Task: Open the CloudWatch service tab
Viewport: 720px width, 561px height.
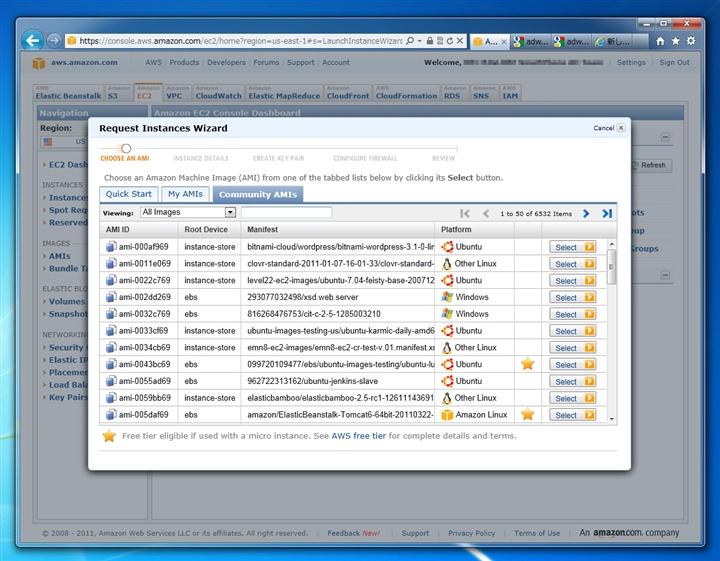Action: [x=218, y=93]
